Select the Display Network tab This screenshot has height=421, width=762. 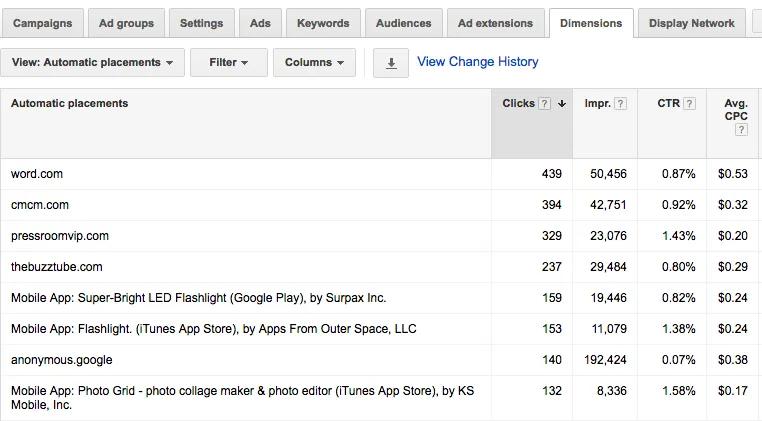(x=691, y=23)
